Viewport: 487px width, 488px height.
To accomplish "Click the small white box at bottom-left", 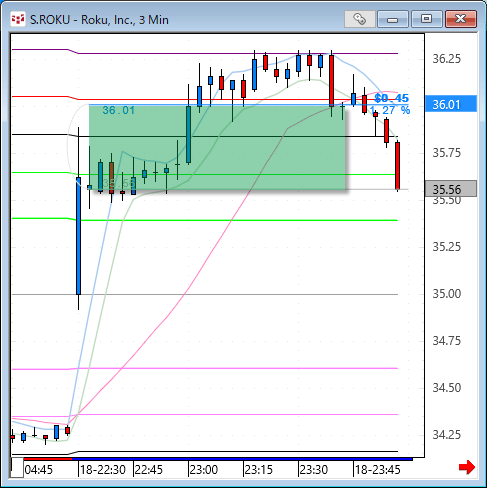I will point(17,468).
